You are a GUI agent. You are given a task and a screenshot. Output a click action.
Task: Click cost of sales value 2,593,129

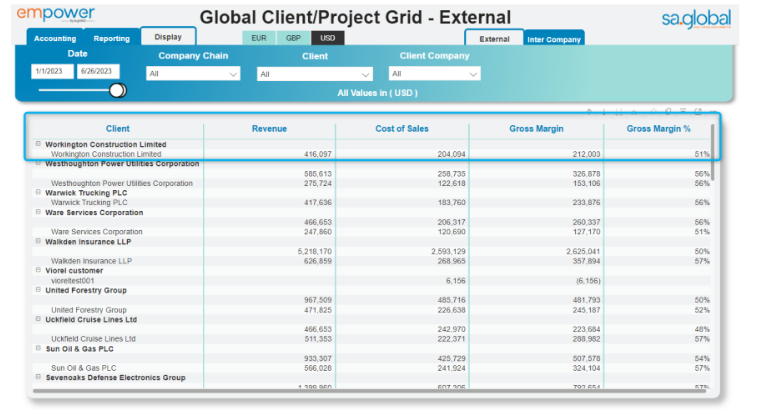(448, 251)
